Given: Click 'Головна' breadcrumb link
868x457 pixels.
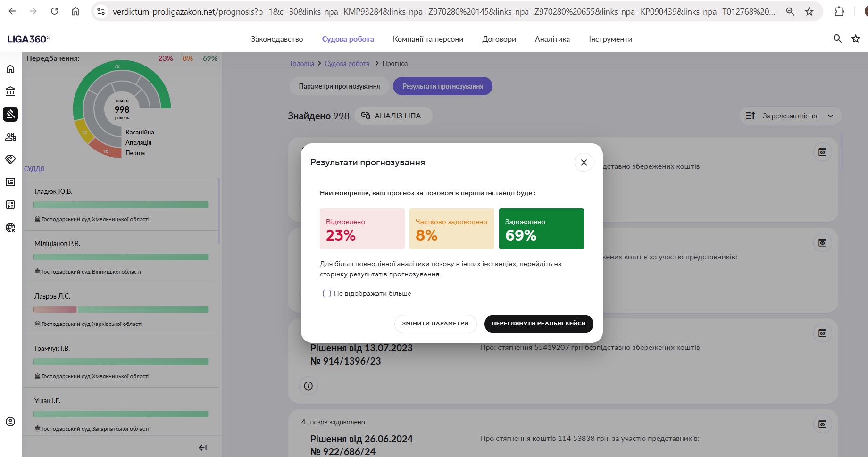Looking at the screenshot, I should click(x=302, y=64).
